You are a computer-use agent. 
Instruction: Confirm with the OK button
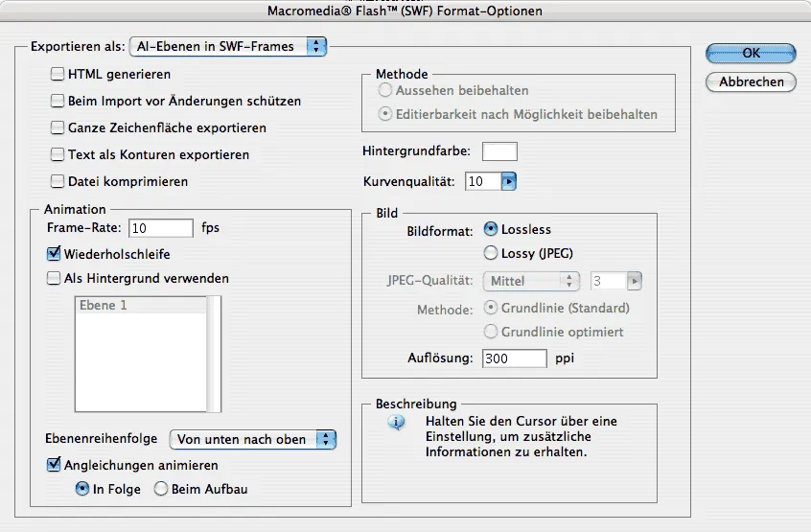pos(751,54)
